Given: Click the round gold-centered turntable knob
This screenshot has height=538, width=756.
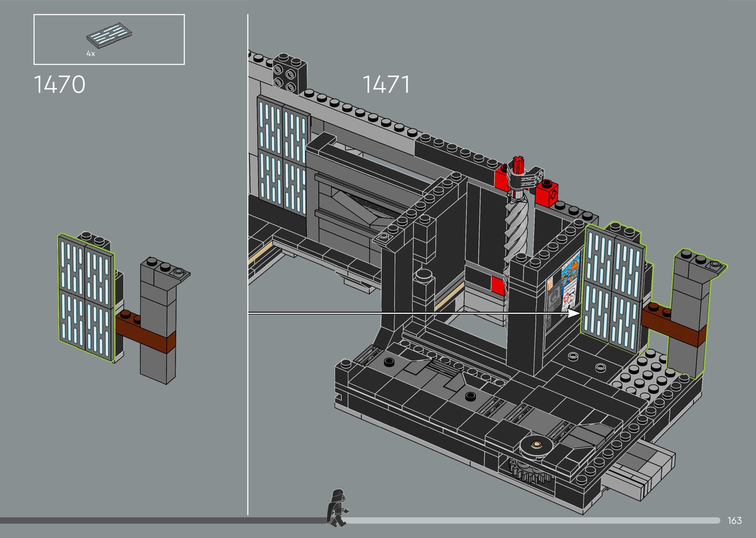Looking at the screenshot, I should click(536, 445).
